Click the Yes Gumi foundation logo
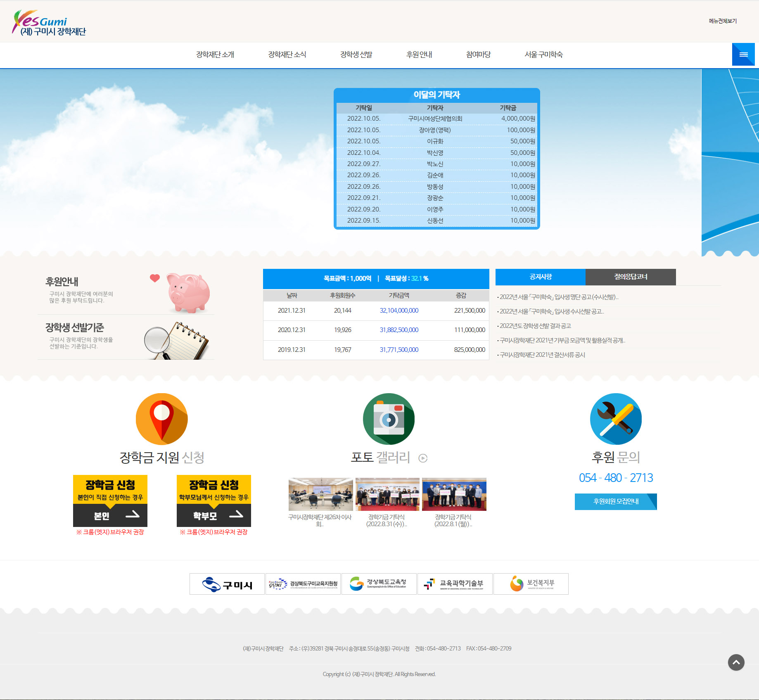 (49, 23)
